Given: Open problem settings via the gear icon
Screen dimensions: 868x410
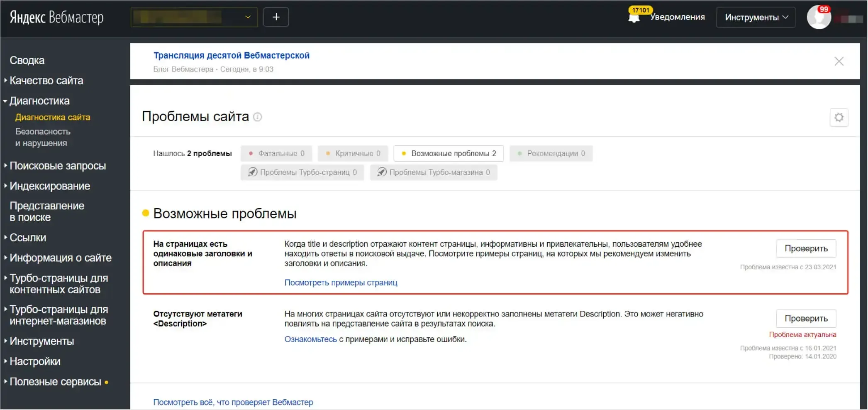Looking at the screenshot, I should coord(839,118).
